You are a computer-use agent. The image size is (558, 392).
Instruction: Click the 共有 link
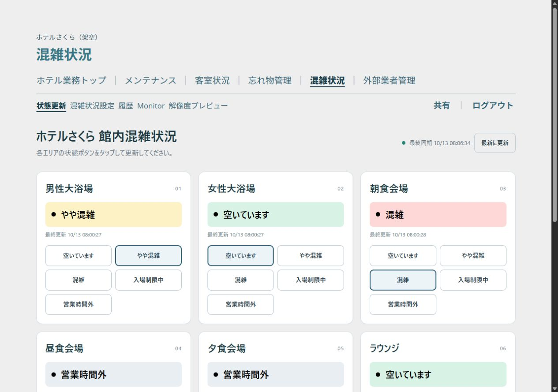click(x=442, y=105)
